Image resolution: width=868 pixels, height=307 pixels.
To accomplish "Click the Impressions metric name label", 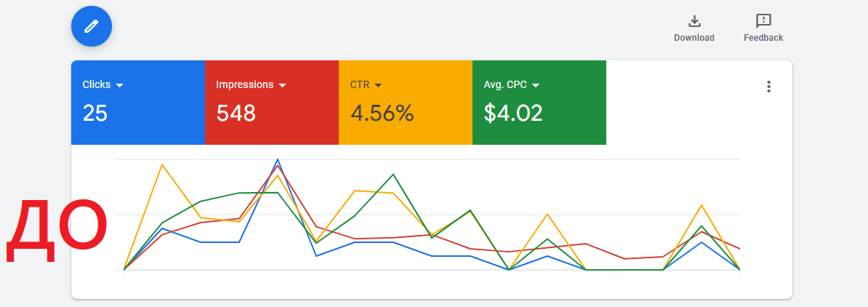I will [244, 84].
